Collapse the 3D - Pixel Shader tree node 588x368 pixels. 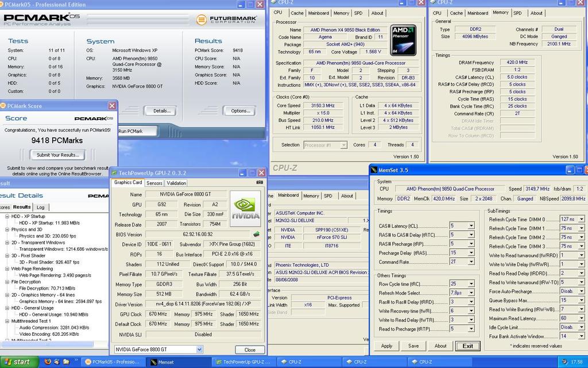click(x=7, y=256)
